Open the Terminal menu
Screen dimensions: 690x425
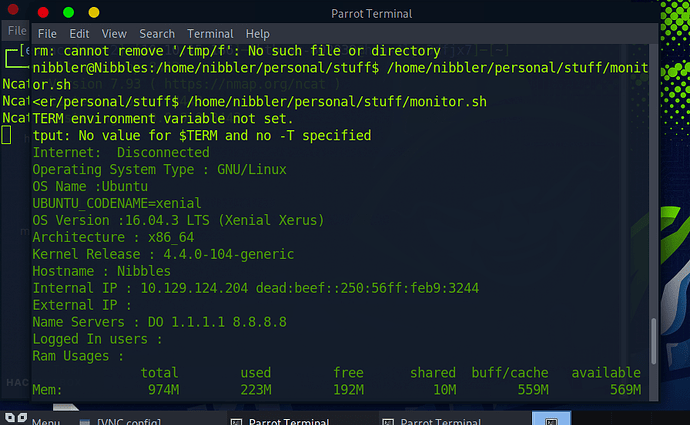(x=210, y=34)
